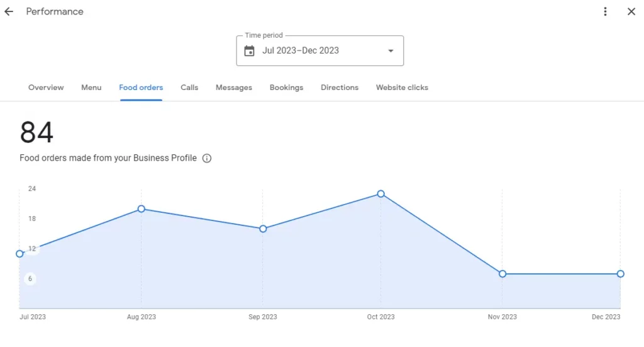
Task: Click the back arrow icon
Action: 9,11
